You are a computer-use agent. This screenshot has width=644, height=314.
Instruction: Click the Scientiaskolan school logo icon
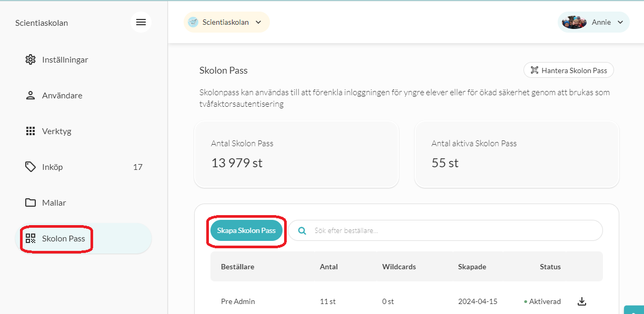point(193,22)
